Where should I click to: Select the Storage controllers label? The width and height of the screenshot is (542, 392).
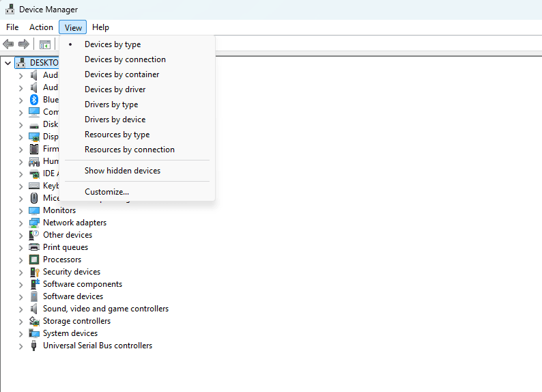click(x=76, y=321)
